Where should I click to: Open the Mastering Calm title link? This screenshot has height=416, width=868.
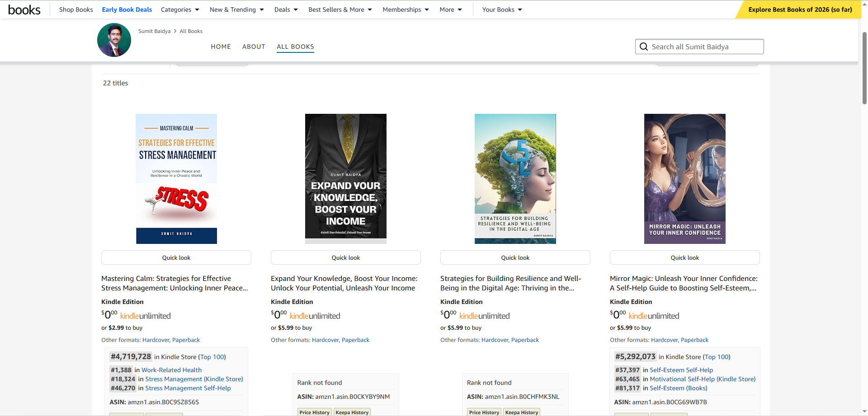click(x=175, y=283)
